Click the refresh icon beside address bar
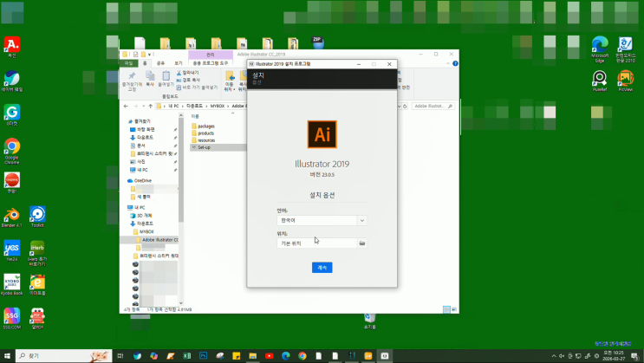The image size is (644, 363). click(x=405, y=106)
